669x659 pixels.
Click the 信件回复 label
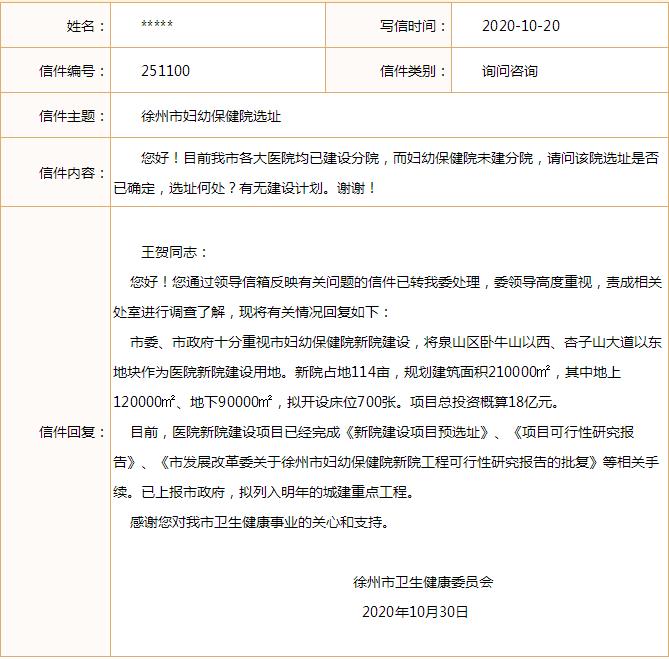click(72, 432)
